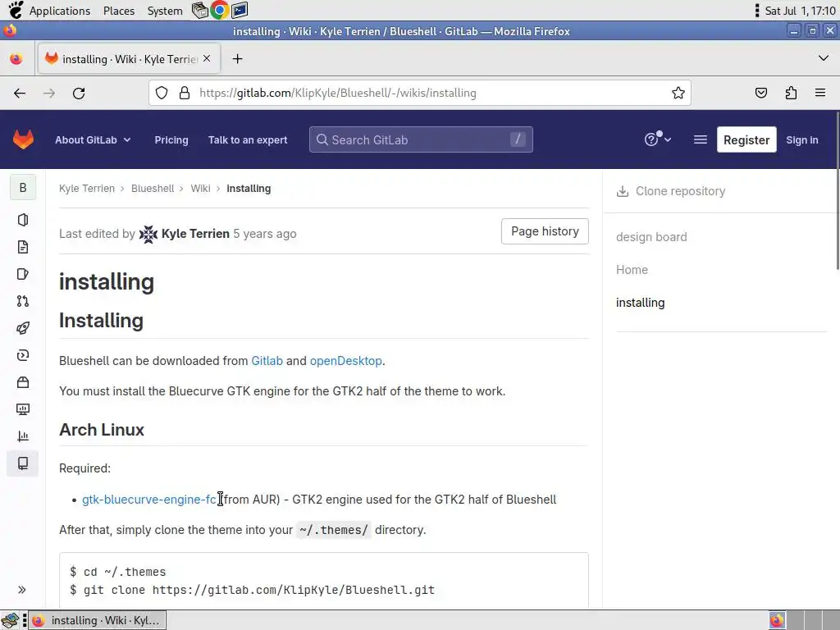Viewport: 840px width, 630px height.
Task: Close the installing Wiki tab
Action: (x=207, y=58)
